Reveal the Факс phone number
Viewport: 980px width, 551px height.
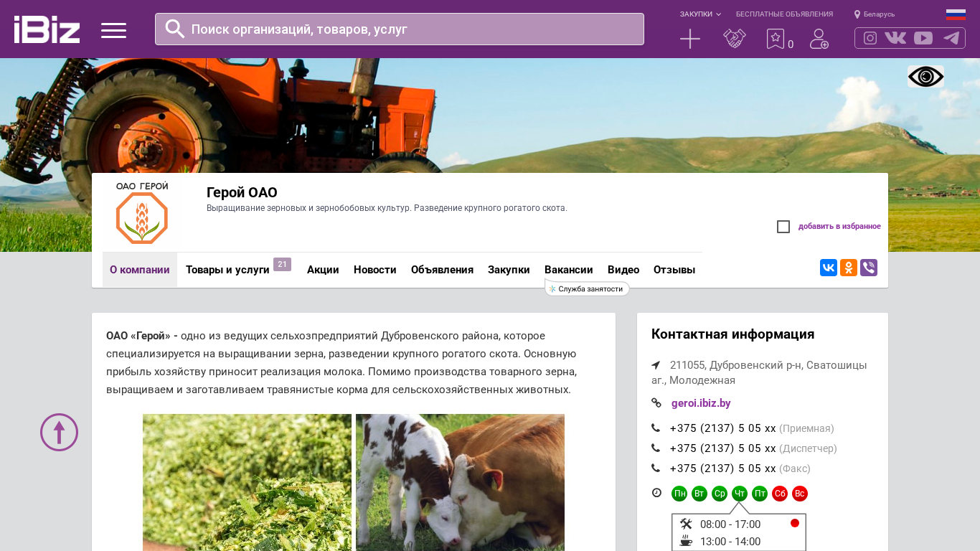click(740, 468)
